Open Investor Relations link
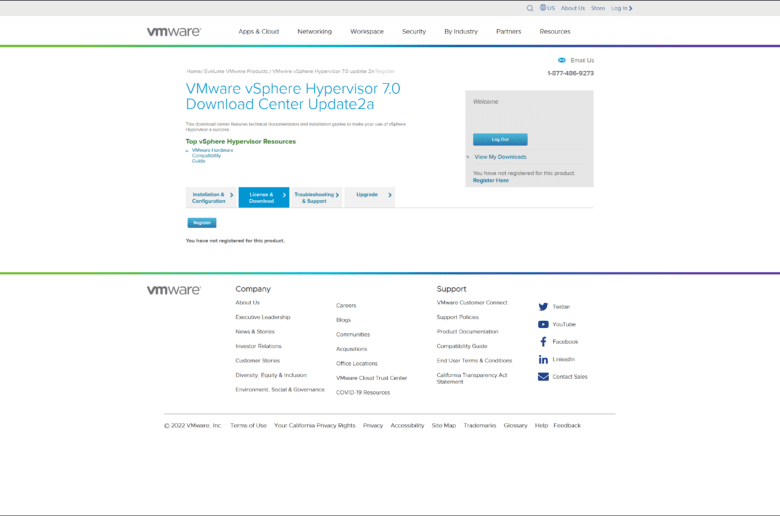 click(x=258, y=346)
